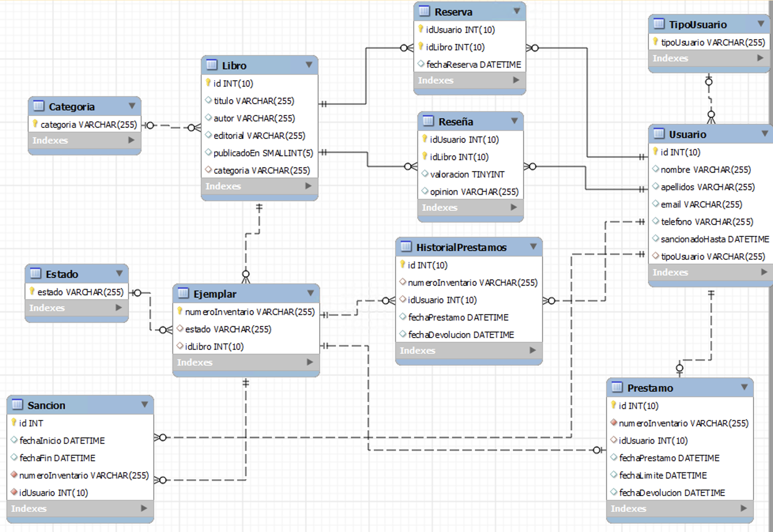The height and width of the screenshot is (532, 773).
Task: Click red diamond beside Prestamo numeroInventario
Action: (614, 423)
